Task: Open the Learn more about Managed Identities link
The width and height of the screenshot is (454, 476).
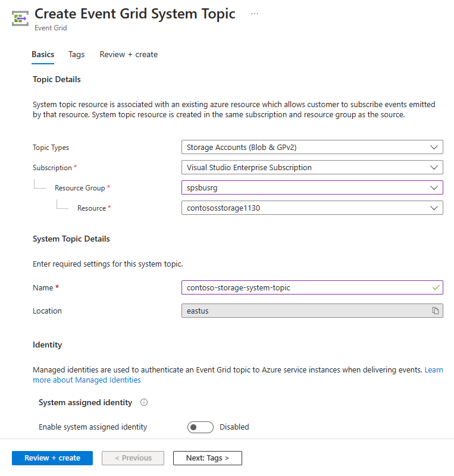Action: pyautogui.click(x=87, y=380)
